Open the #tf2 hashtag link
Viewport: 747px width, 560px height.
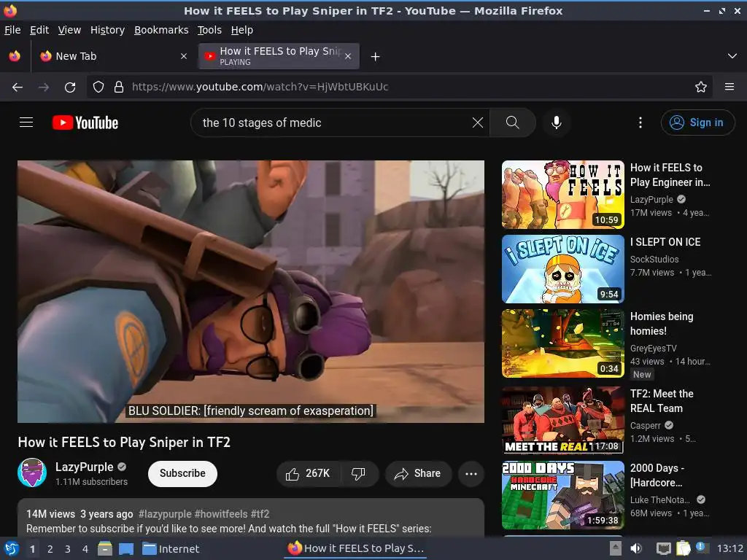[260, 514]
